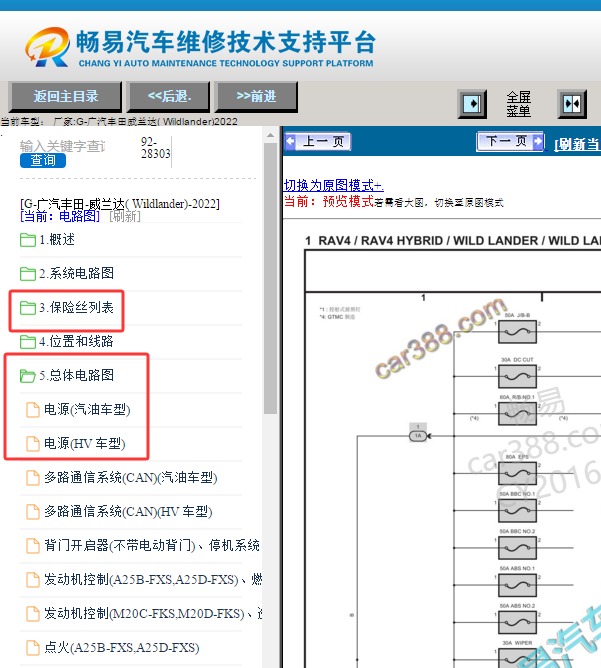The image size is (601, 668).
Task: Click the 查询 search button
Action: [x=43, y=161]
